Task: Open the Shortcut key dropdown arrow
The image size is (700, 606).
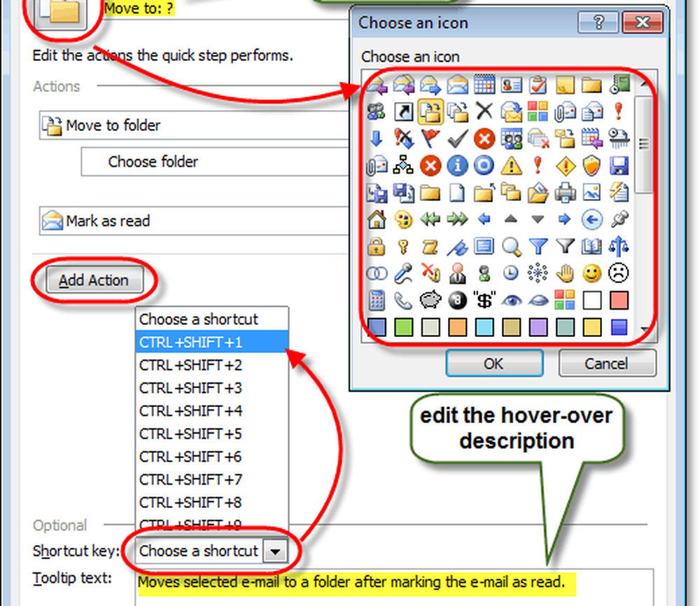Action: click(276, 551)
